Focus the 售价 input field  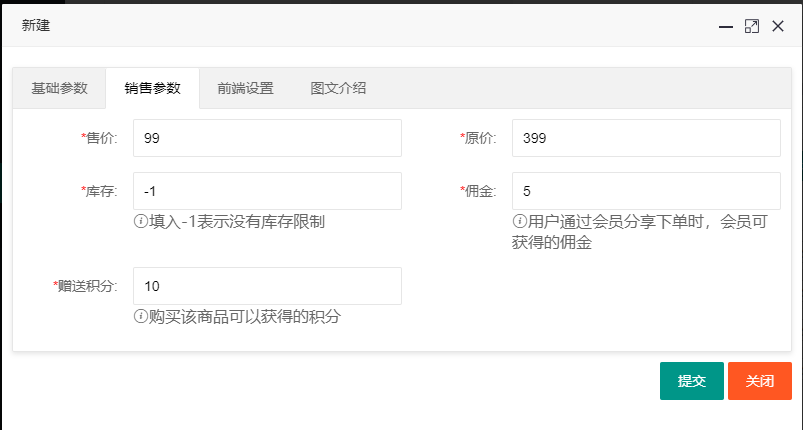(x=267, y=138)
